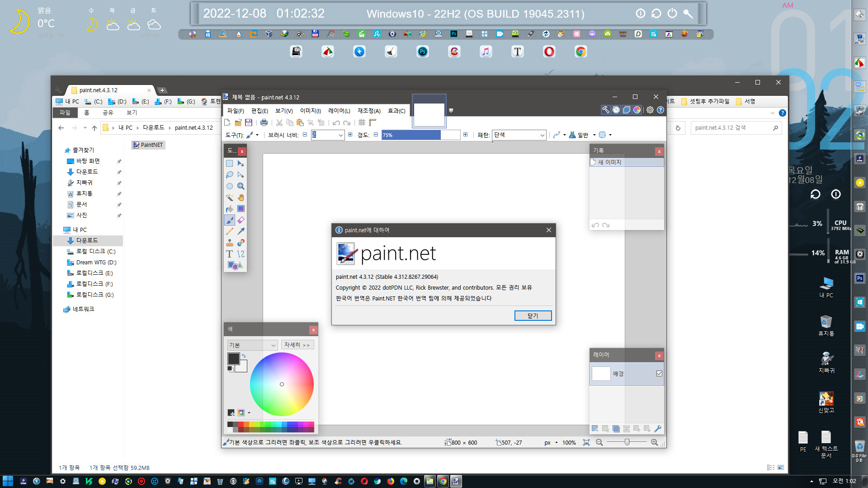The image size is (868, 488).
Task: Toggle Tools window visibility hammer icon
Action: 606,110
